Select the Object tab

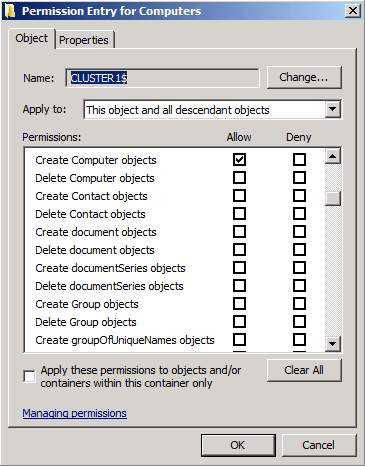pyautogui.click(x=32, y=38)
